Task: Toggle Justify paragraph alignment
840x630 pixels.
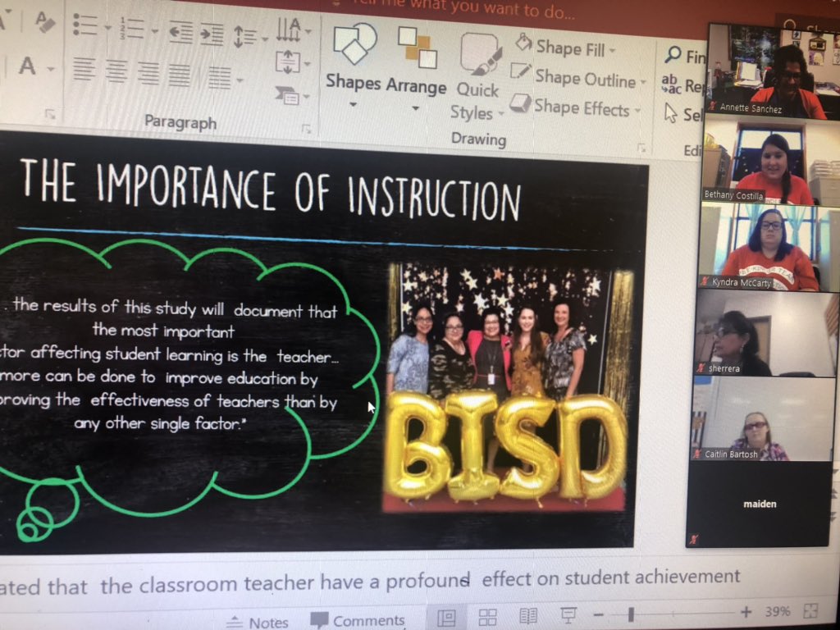Action: 180,75
